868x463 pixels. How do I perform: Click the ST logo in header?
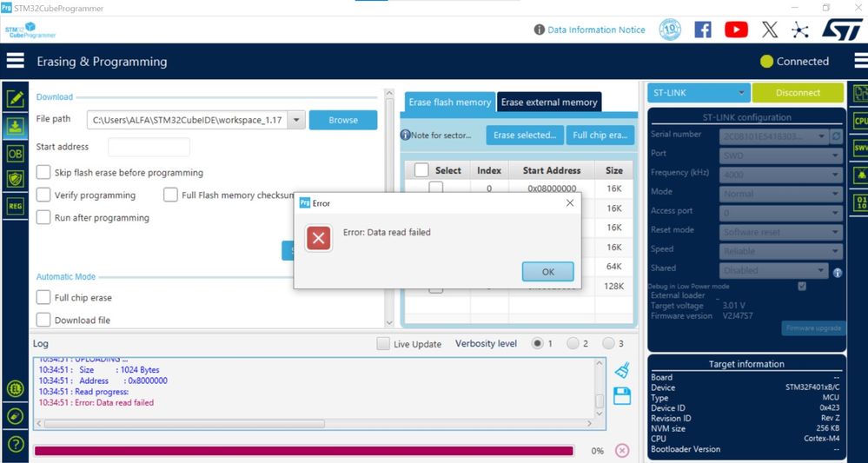pos(842,30)
